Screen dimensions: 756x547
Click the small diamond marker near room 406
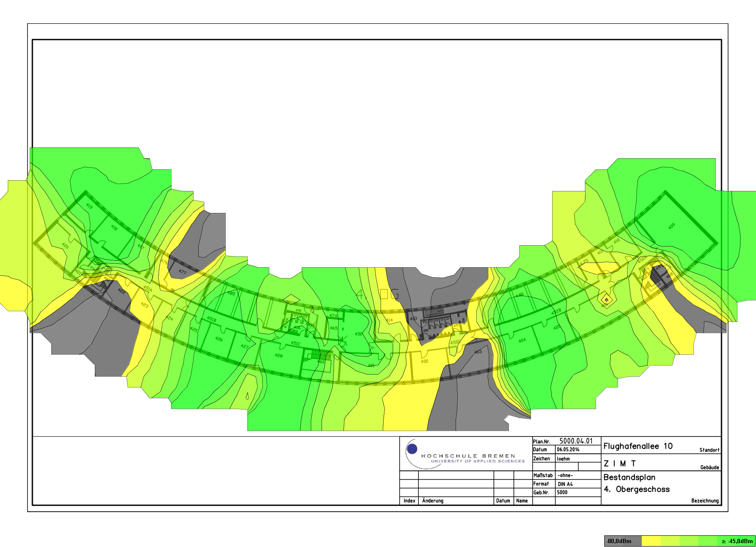click(x=606, y=299)
